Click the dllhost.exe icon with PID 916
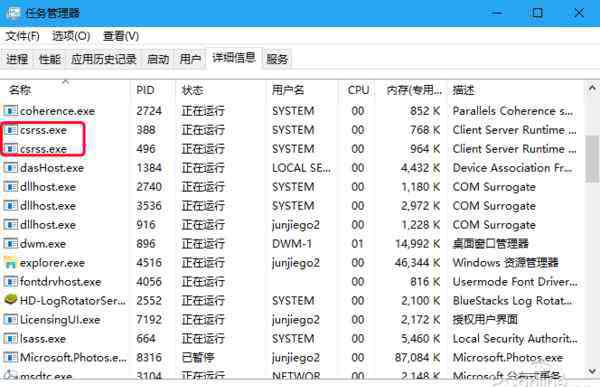 click(10, 225)
